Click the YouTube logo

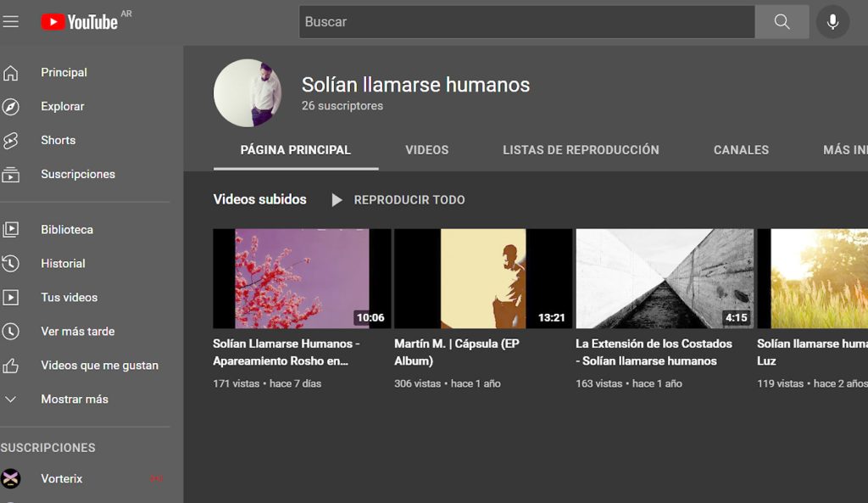(80, 22)
